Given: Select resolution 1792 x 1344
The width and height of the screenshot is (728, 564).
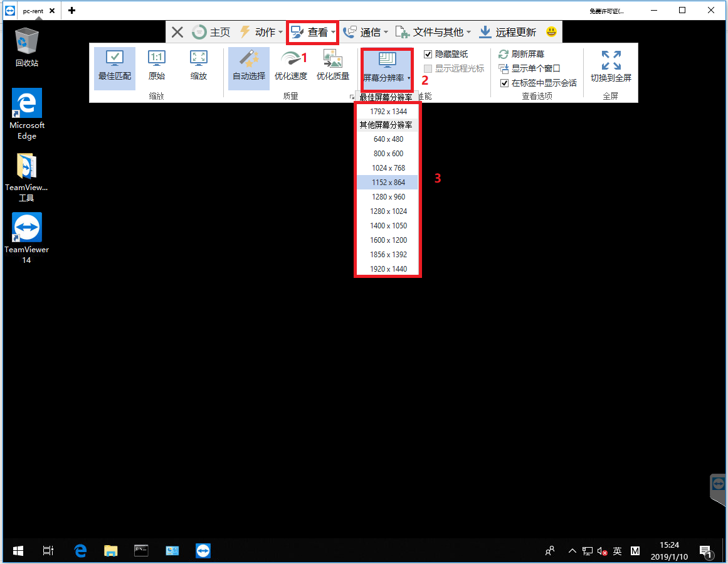Looking at the screenshot, I should (388, 112).
